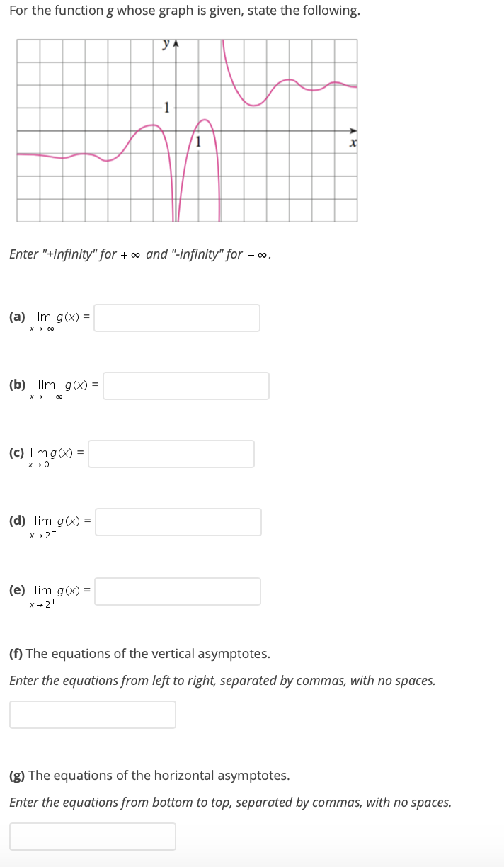This screenshot has width=504, height=867.
Task: Click the answer box for part (e)
Action: (176, 591)
